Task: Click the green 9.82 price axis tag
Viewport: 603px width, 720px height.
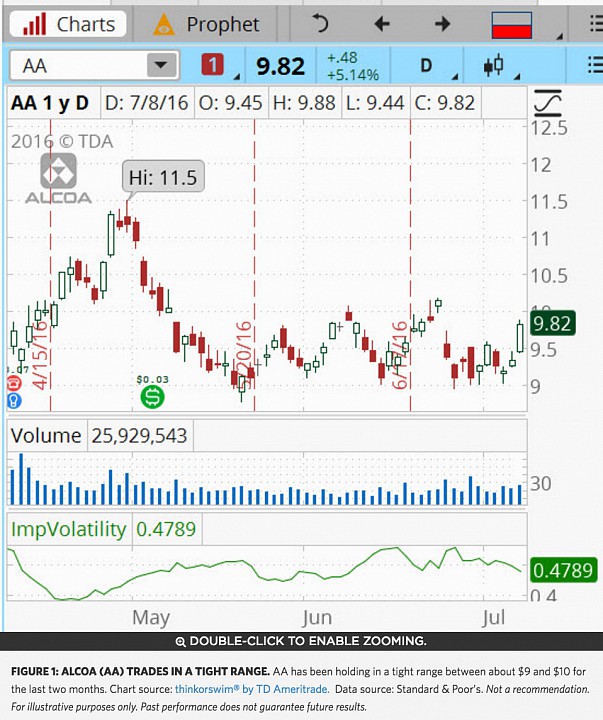Action: pos(552,323)
